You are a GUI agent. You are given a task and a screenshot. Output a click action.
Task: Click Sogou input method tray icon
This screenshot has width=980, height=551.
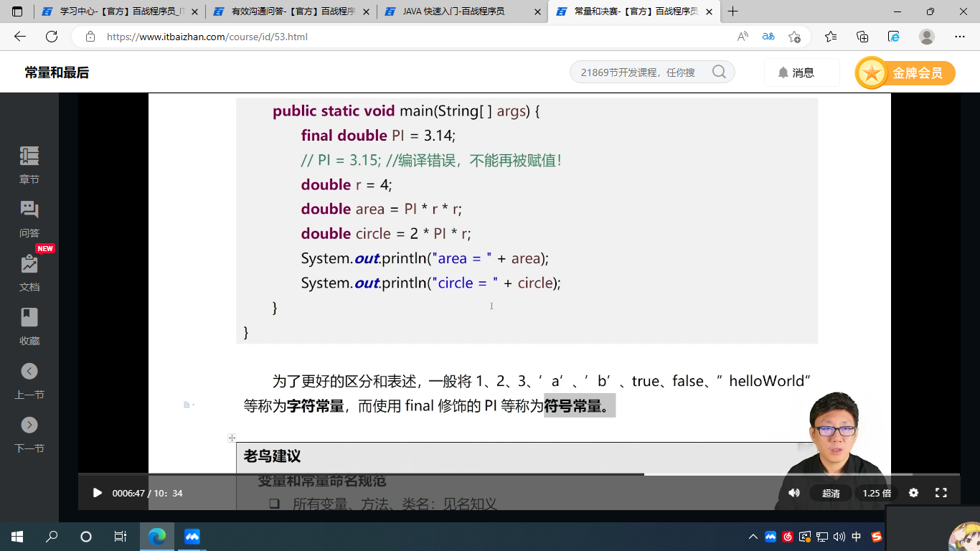click(876, 536)
